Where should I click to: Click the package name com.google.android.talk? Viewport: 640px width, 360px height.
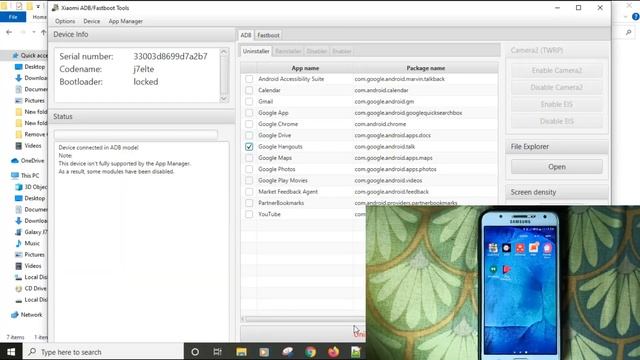384,147
